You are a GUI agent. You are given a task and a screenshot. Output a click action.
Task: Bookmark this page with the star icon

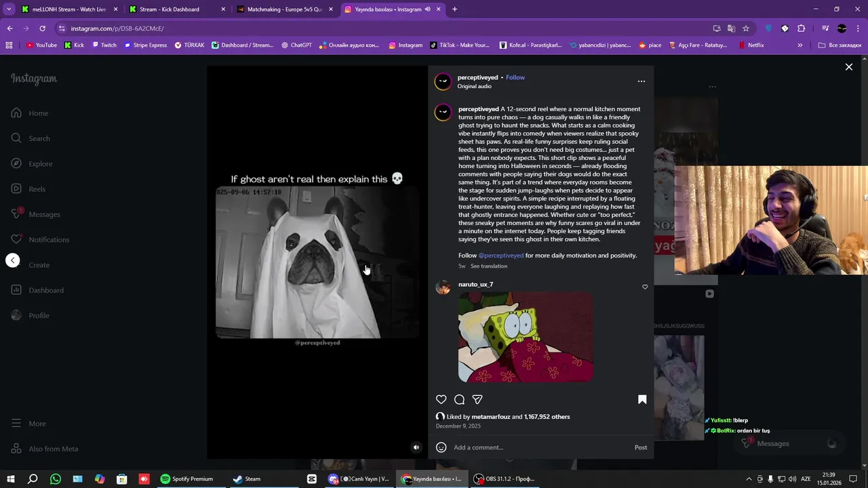pyautogui.click(x=746, y=28)
